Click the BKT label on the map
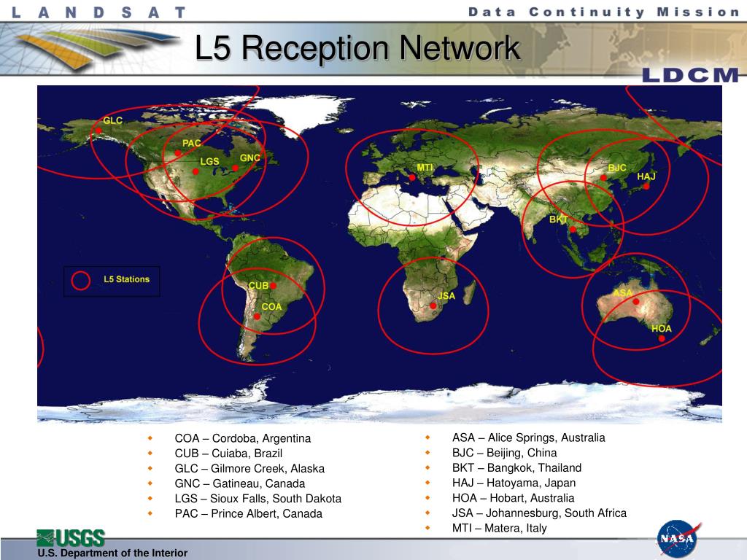747x560 pixels. point(558,219)
